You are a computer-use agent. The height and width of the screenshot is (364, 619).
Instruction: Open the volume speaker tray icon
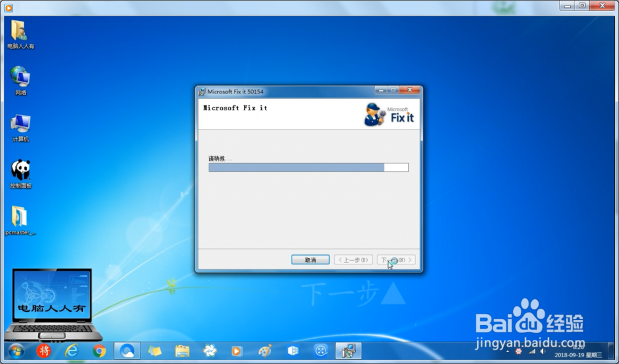click(543, 351)
